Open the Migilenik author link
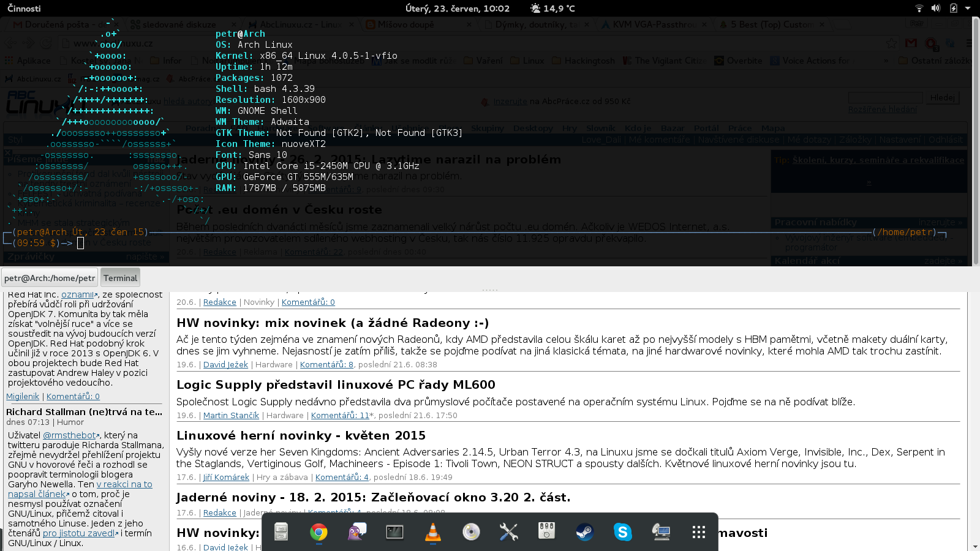This screenshot has width=980, height=551. coord(23,397)
